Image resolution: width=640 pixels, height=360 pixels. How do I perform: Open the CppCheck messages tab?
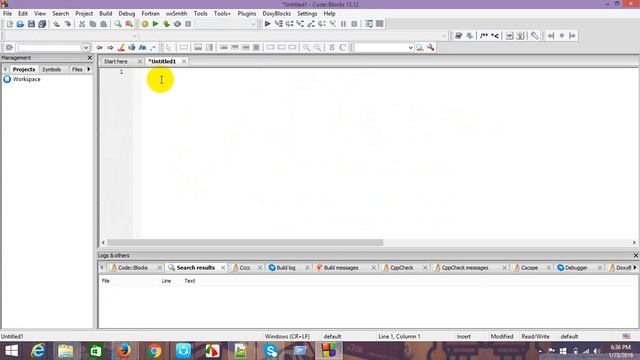click(x=464, y=268)
